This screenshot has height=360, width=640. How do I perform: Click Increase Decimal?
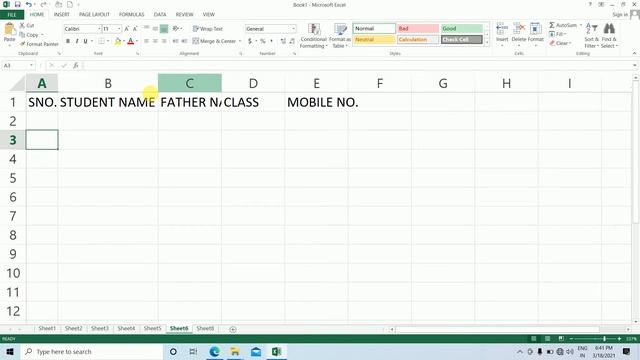coord(283,41)
